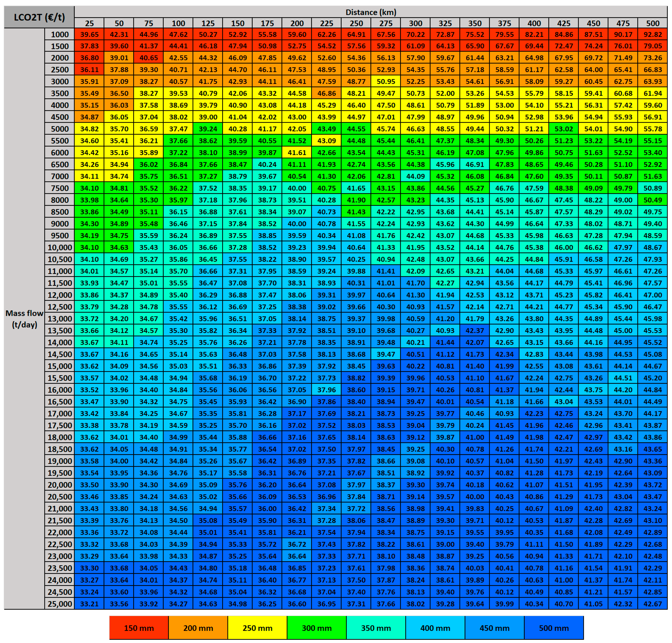Click the LCO2T (€/t) header cell

[x=39, y=17]
